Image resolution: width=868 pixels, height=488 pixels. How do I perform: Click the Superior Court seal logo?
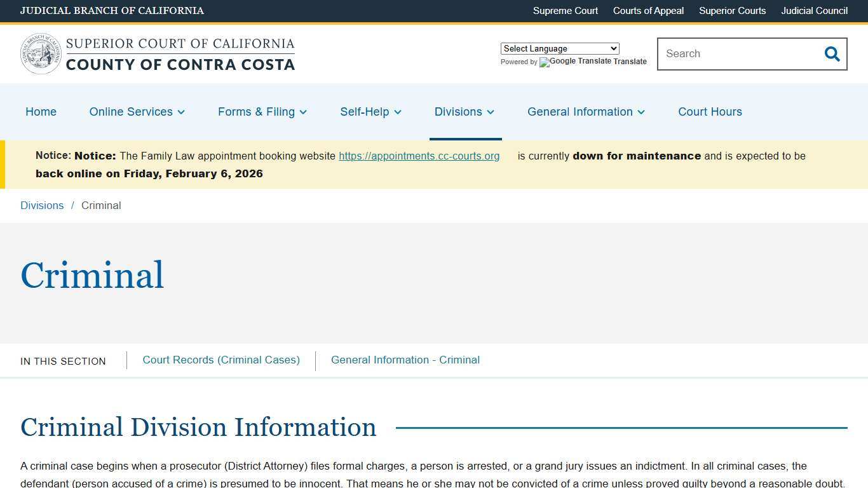click(x=40, y=53)
